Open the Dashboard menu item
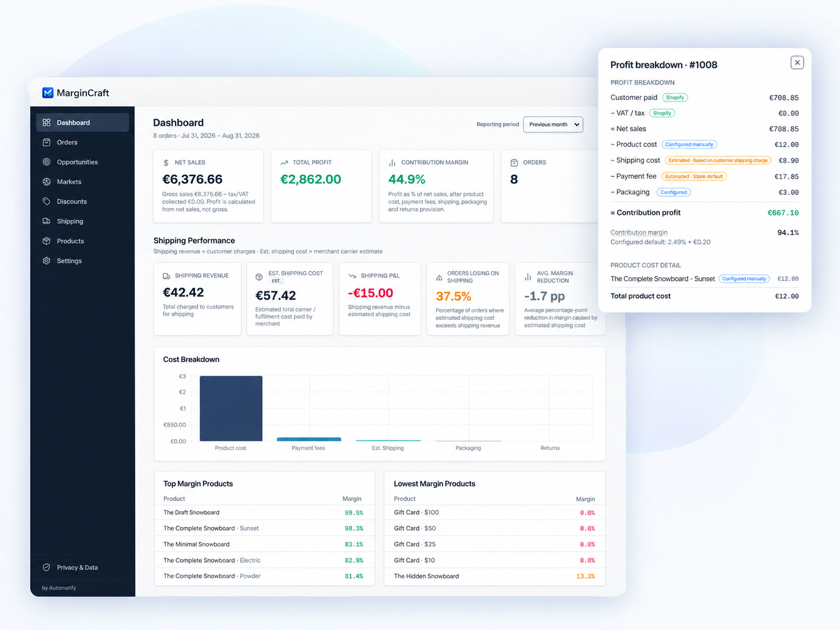Viewport: 840px width, 630px height. click(82, 122)
